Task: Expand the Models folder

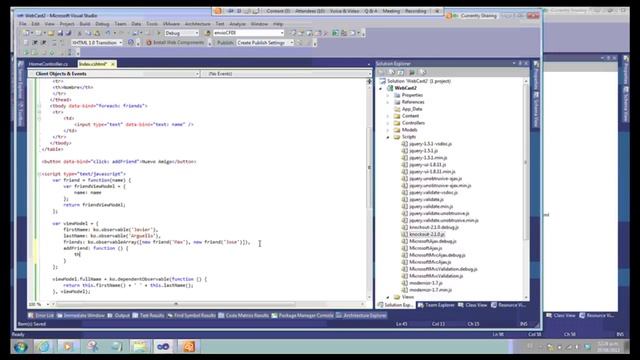Action: pyautogui.click(x=388, y=130)
